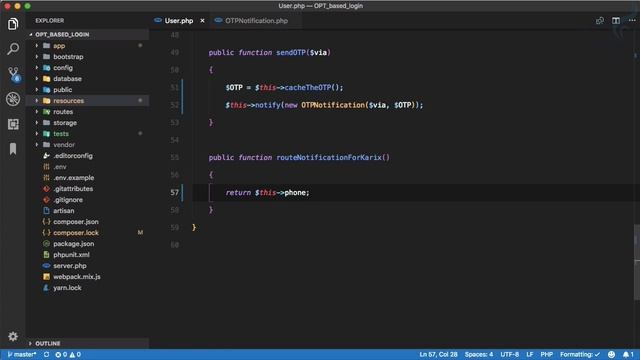Change end of line sequence LF

529,354
